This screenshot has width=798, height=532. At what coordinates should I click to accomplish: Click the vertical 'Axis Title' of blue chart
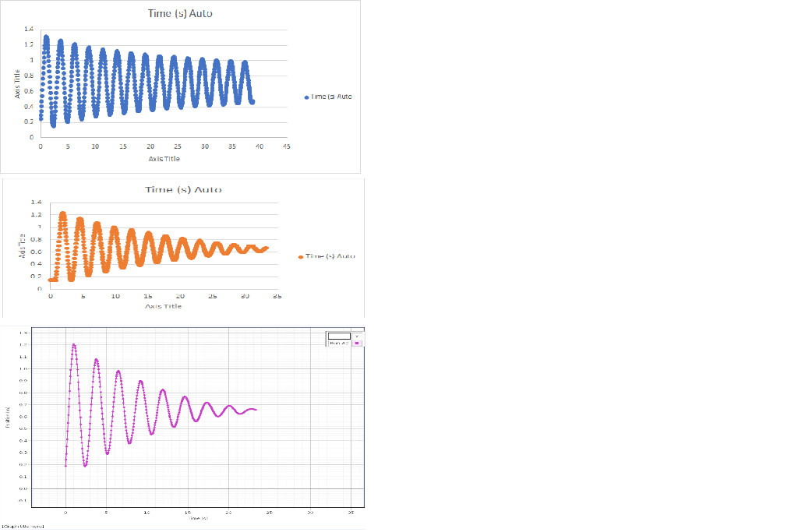(x=17, y=84)
